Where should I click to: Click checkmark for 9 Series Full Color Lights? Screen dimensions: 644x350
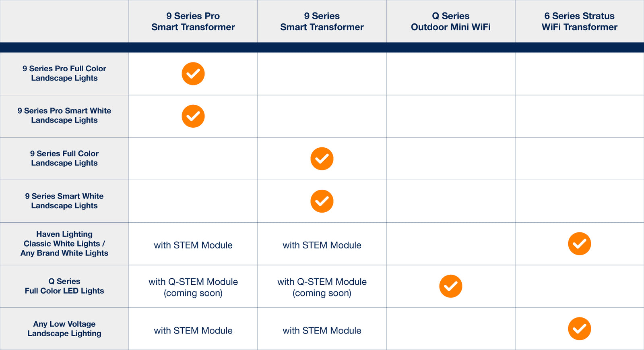[322, 159]
